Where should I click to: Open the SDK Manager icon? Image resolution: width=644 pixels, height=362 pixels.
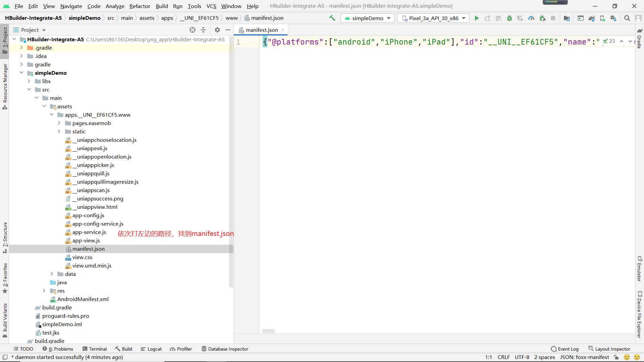613,18
